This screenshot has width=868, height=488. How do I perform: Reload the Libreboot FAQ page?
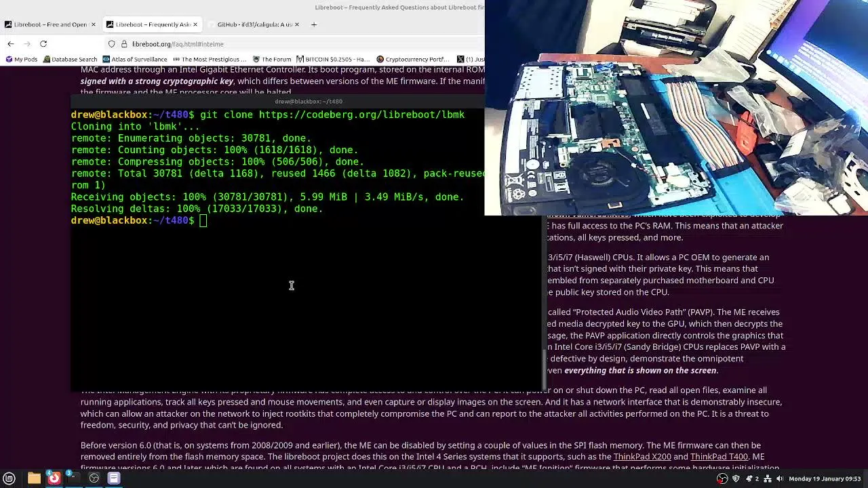click(43, 44)
